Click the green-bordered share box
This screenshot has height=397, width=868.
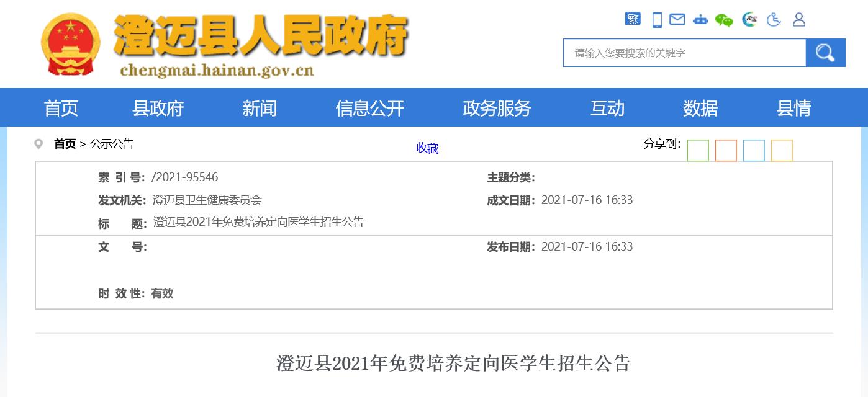click(x=698, y=151)
